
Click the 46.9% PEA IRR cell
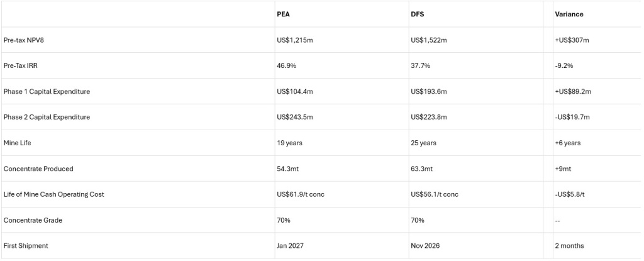tap(287, 66)
